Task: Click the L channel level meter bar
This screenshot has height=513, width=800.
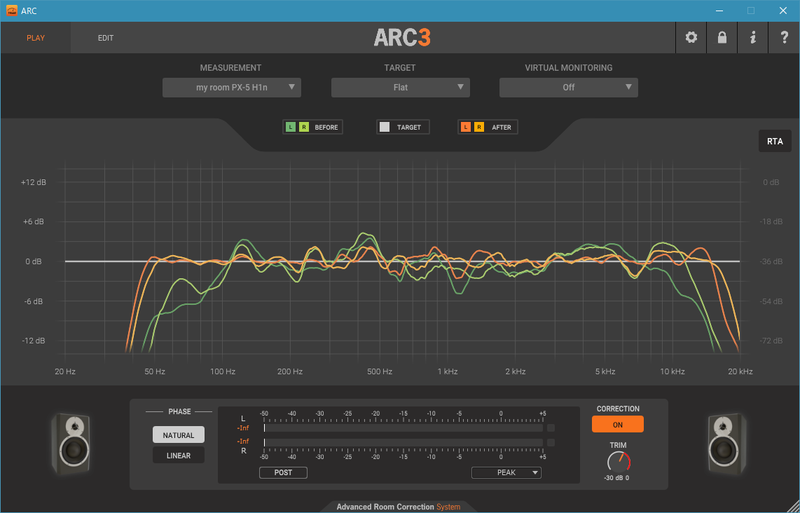Action: (x=403, y=428)
